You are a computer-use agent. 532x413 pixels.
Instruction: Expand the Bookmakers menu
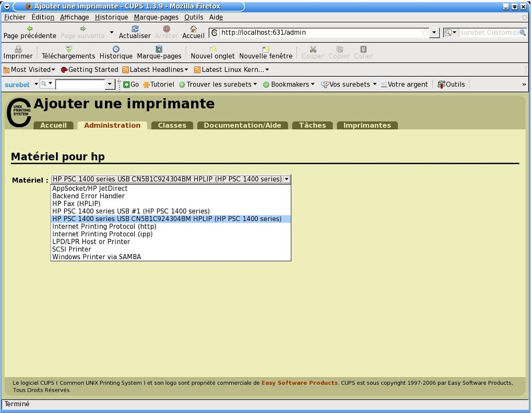289,84
